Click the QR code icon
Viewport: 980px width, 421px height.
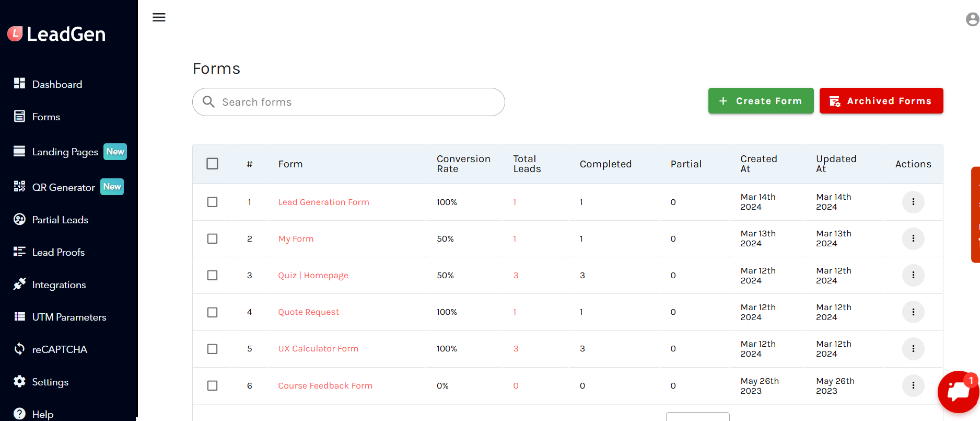[19, 186]
